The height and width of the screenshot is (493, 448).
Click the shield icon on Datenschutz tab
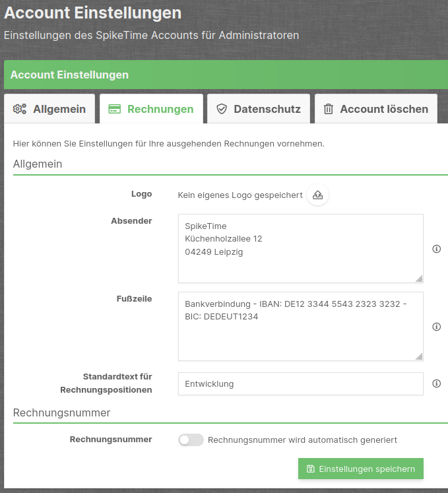222,109
